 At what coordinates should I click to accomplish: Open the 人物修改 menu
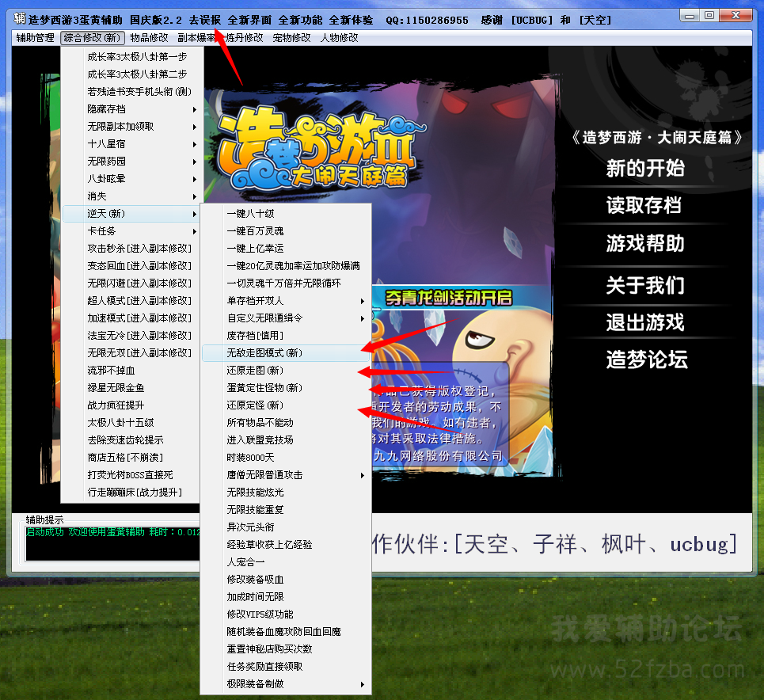point(339,38)
